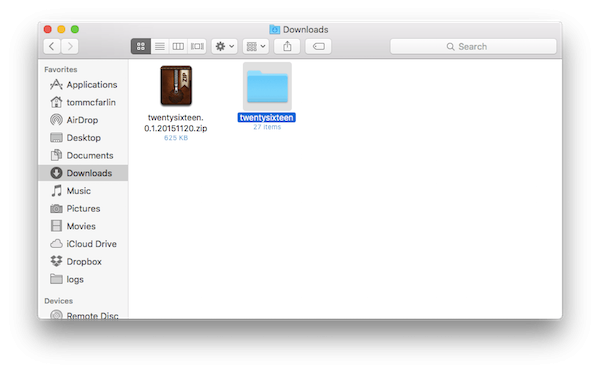Viewport: 600px width, 373px height.
Task: Zoom window with the green button
Action: [75, 29]
